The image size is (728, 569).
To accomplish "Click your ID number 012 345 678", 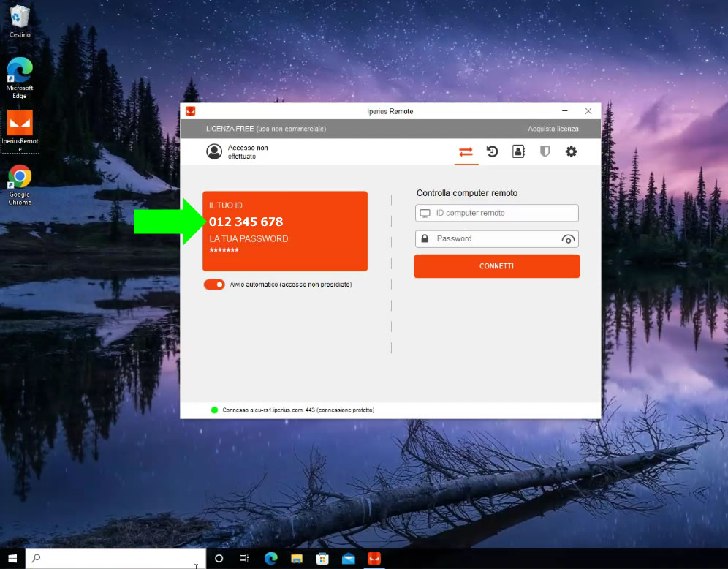I will 246,222.
